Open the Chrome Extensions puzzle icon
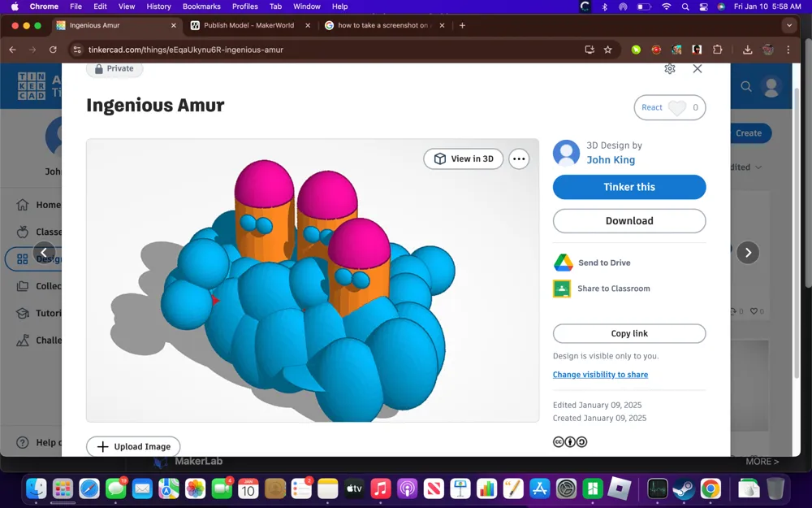Image resolution: width=812 pixels, height=508 pixels. 717,50
